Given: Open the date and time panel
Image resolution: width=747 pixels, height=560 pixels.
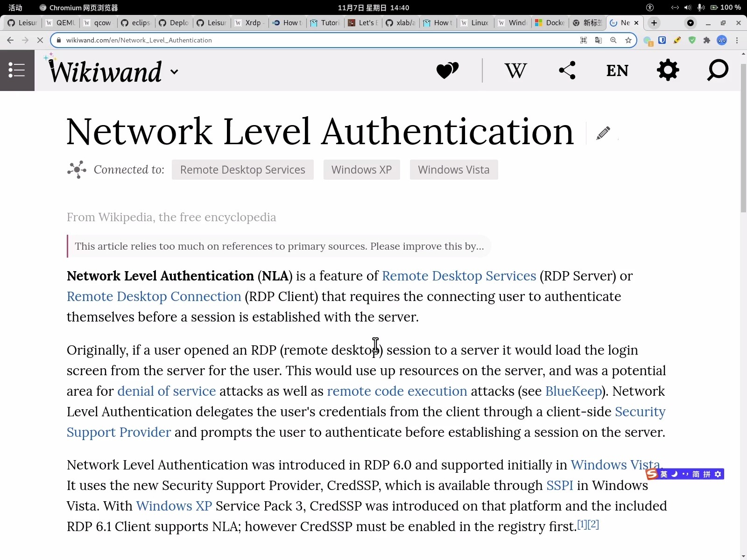Looking at the screenshot, I should coord(373,7).
